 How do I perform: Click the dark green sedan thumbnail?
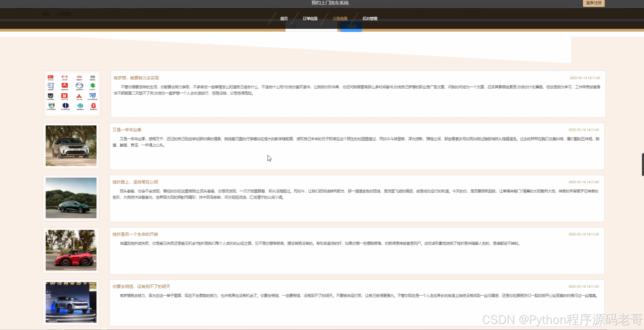pyautogui.click(x=71, y=198)
